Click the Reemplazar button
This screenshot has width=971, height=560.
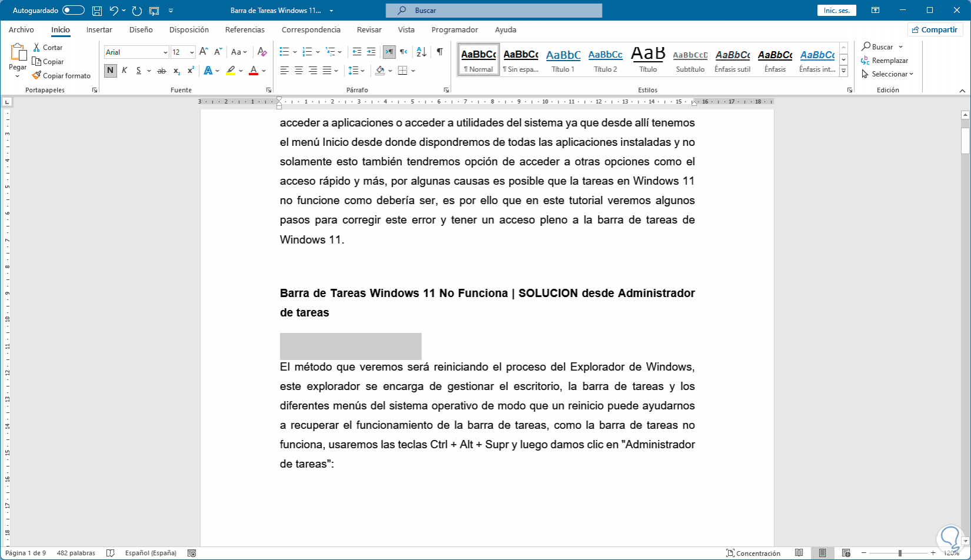pos(884,60)
